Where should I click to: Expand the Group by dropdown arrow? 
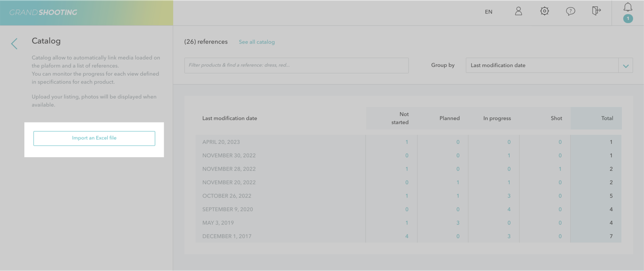(626, 65)
